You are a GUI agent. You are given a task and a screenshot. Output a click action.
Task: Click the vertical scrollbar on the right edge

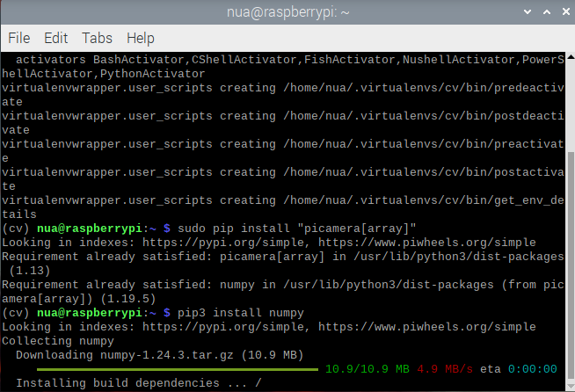pyautogui.click(x=570, y=220)
